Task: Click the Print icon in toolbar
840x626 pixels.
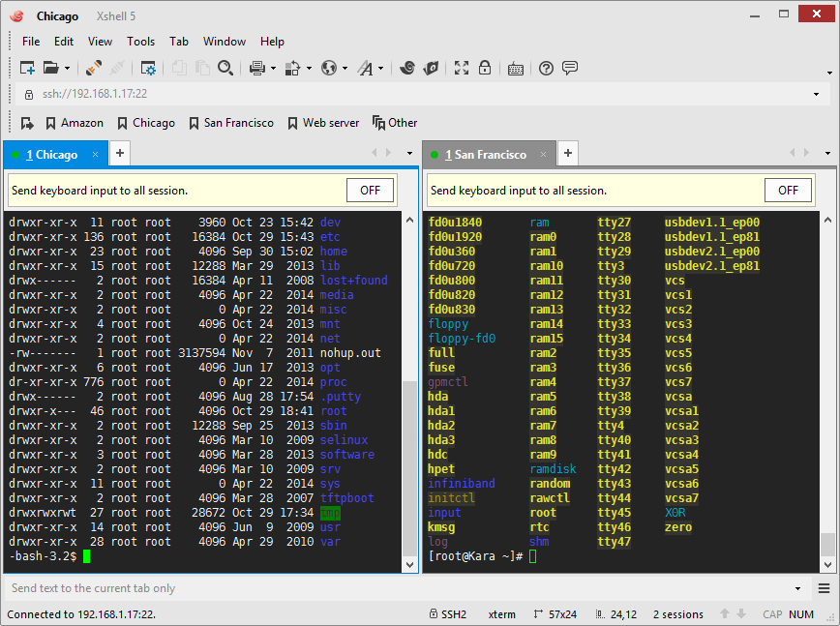Action: pos(256,68)
